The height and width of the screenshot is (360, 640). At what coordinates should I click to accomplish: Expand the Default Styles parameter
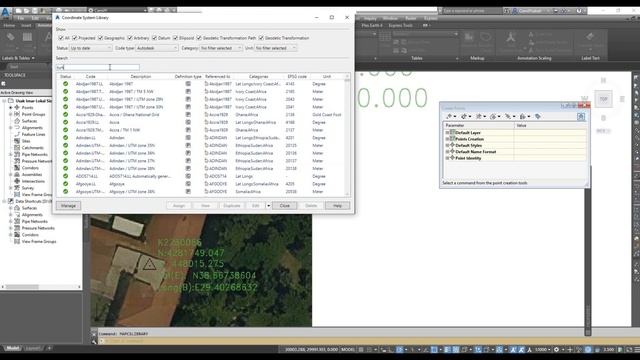[447, 145]
